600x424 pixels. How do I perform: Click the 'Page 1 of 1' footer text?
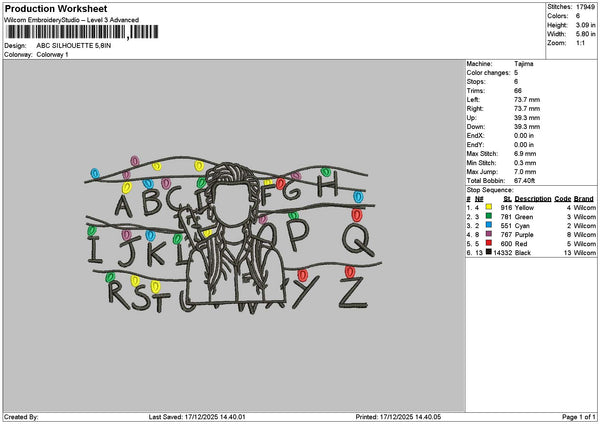pyautogui.click(x=579, y=417)
